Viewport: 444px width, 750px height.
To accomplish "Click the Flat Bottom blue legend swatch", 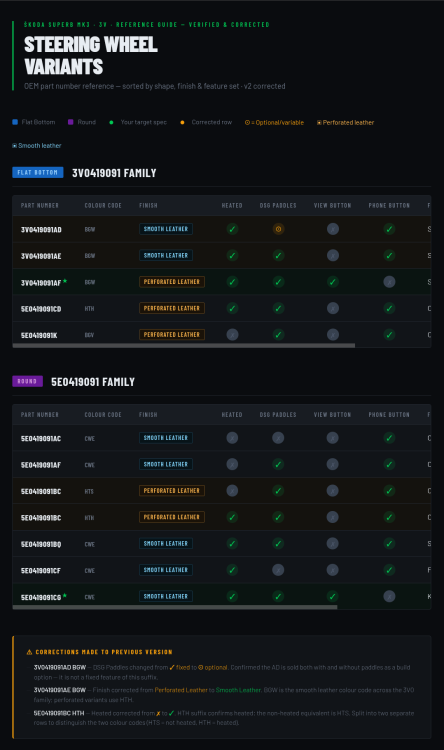I will pyautogui.click(x=15, y=122).
